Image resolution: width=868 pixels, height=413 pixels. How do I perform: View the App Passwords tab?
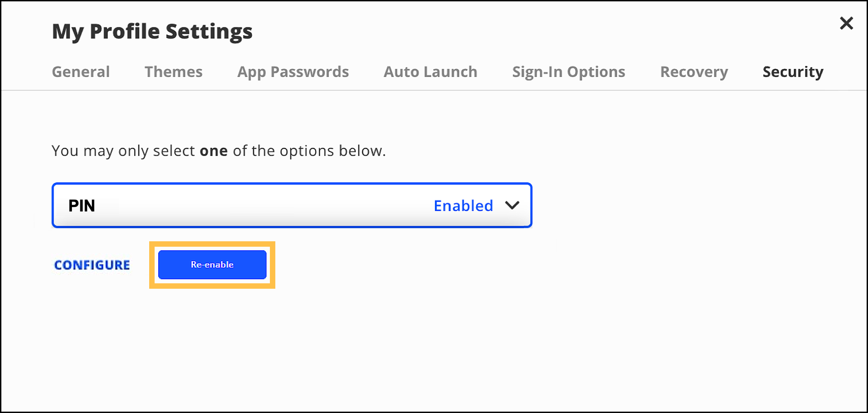pyautogui.click(x=292, y=71)
